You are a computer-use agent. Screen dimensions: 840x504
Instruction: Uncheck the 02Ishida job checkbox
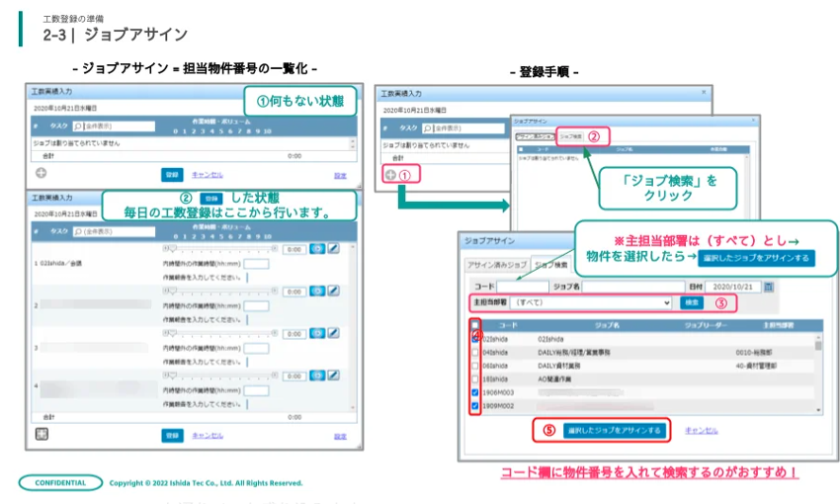(475, 338)
